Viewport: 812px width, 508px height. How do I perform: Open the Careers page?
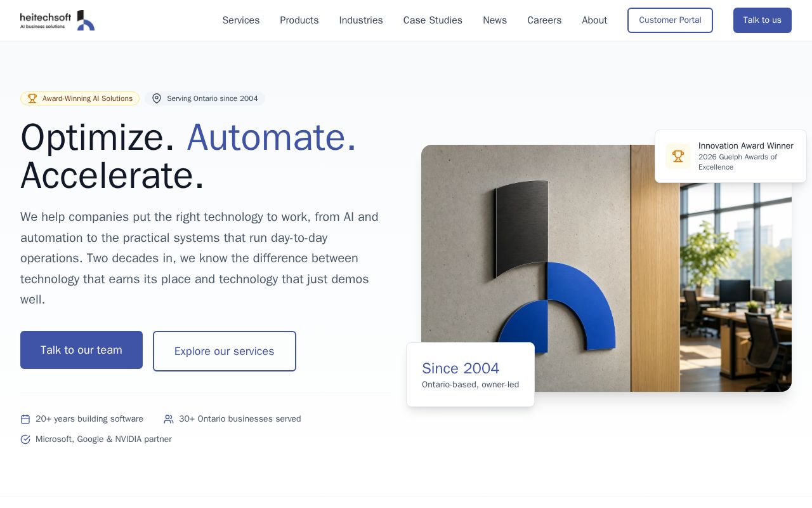pyautogui.click(x=544, y=20)
